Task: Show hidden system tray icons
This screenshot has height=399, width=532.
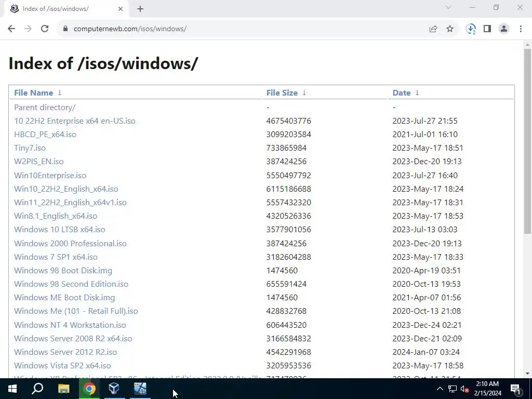Action: [x=440, y=389]
